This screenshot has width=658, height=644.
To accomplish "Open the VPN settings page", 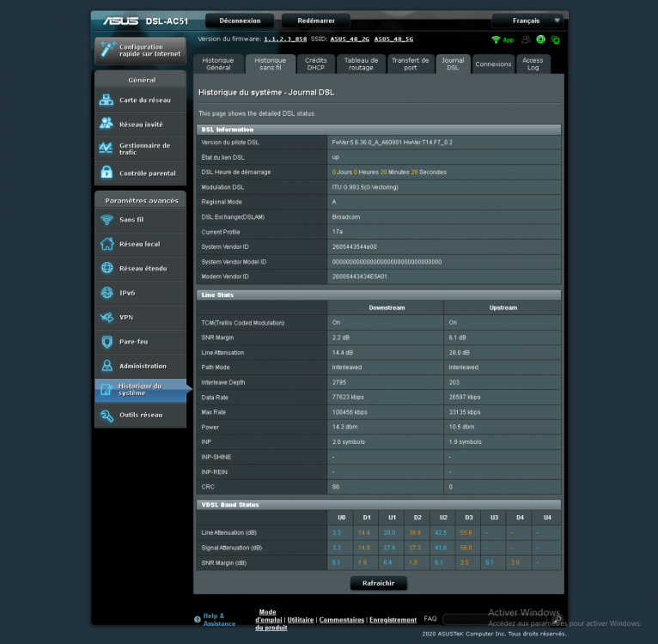I will point(140,317).
